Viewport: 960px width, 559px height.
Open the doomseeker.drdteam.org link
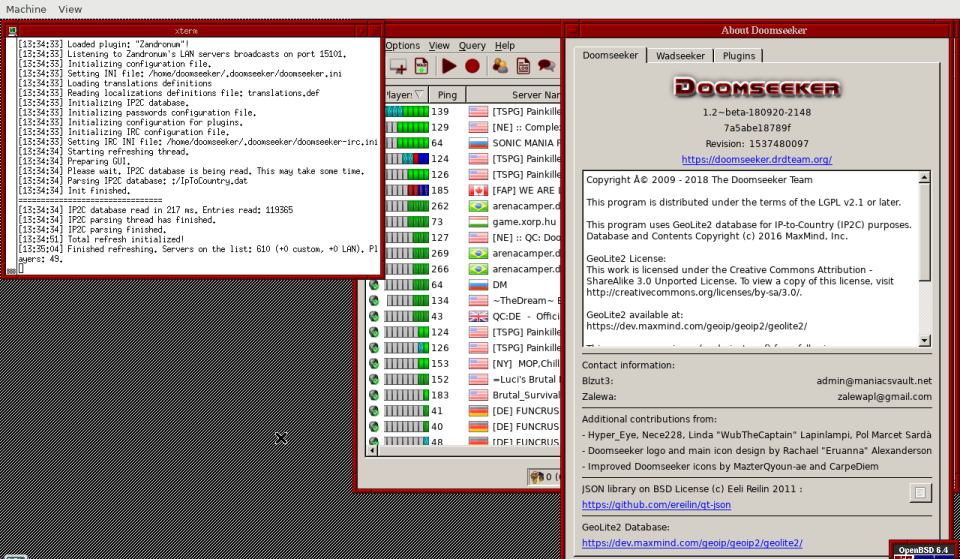point(756,159)
